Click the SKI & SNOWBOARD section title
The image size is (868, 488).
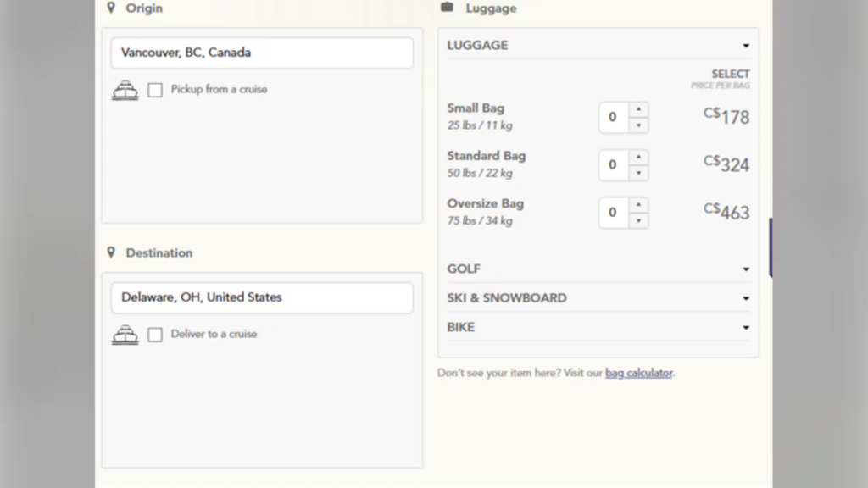click(507, 298)
